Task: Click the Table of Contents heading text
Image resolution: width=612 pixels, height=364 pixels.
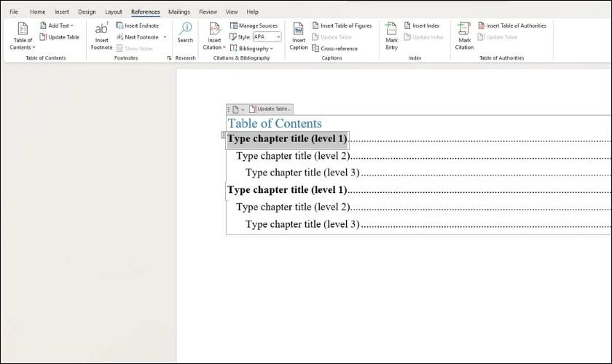Action: coord(275,123)
